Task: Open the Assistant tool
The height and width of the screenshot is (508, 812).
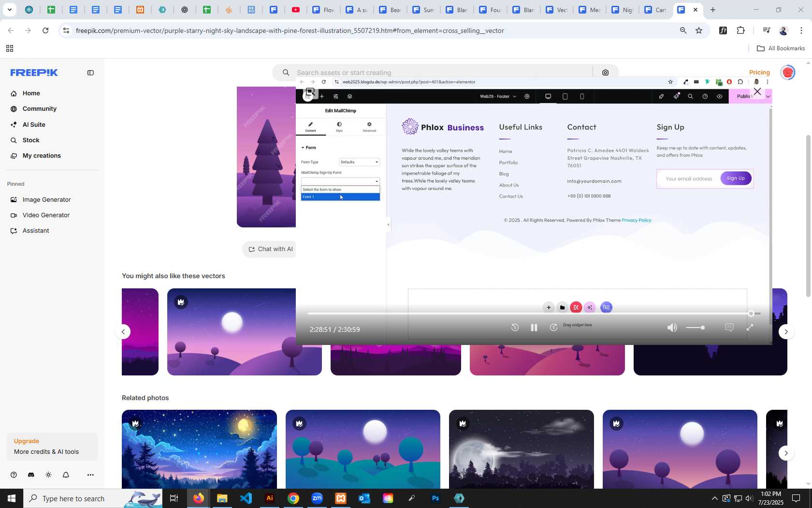Action: tap(36, 230)
